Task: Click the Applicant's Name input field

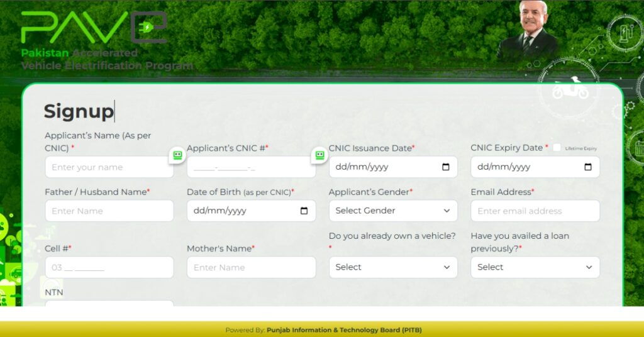Action: click(109, 167)
